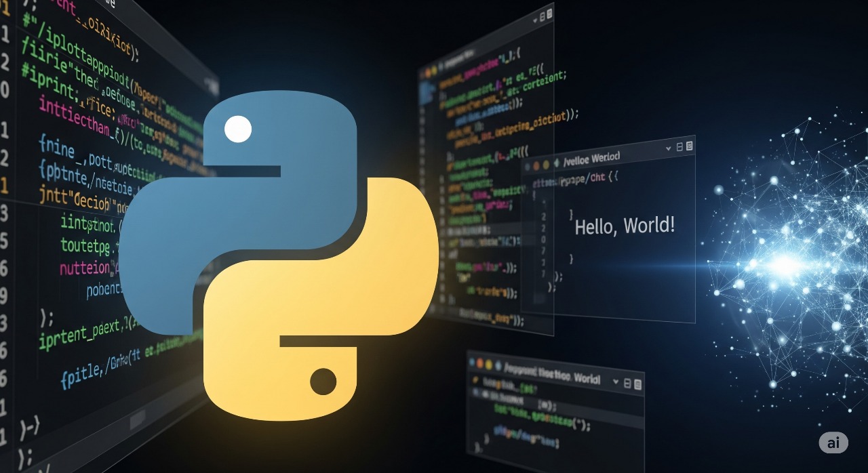
Task: Click the split-pane icon in /velloe Werlod window
Action: tap(679, 147)
